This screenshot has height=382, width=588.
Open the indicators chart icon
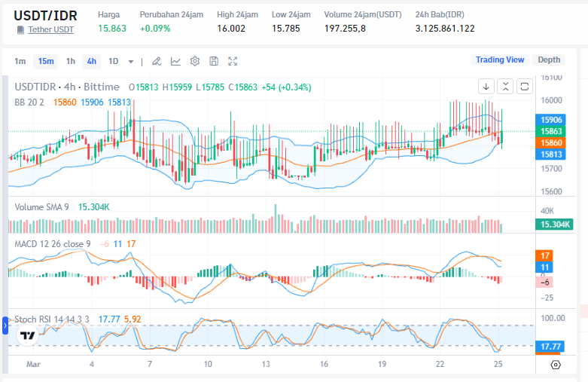pos(175,61)
